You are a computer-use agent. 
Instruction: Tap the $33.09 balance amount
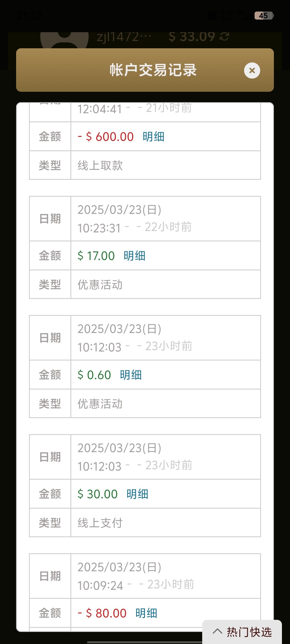click(192, 37)
